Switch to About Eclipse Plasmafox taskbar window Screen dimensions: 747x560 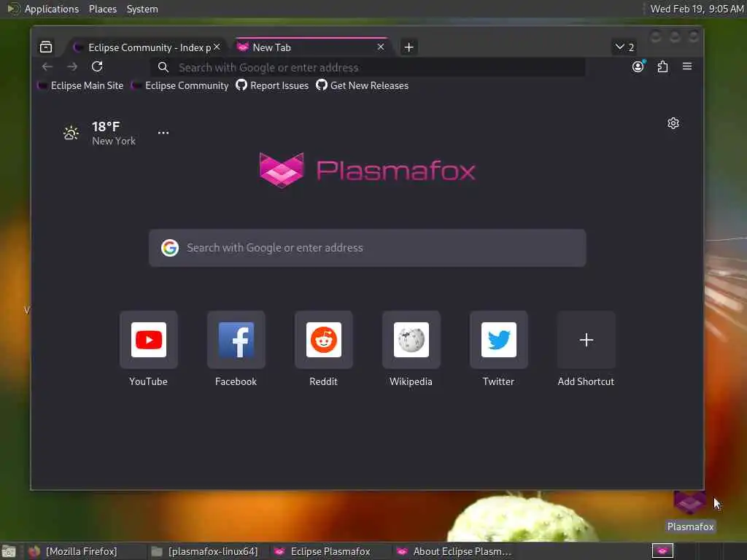[x=454, y=551]
